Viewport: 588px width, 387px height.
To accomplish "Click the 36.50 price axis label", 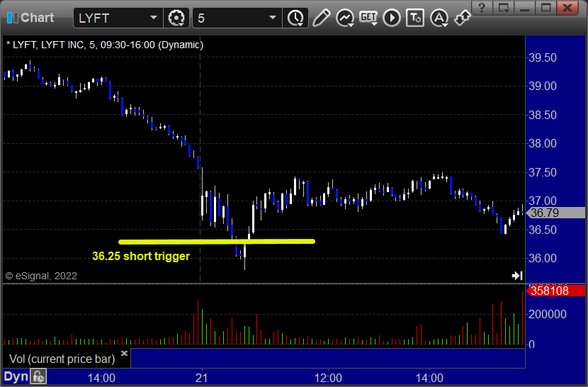I will point(543,230).
